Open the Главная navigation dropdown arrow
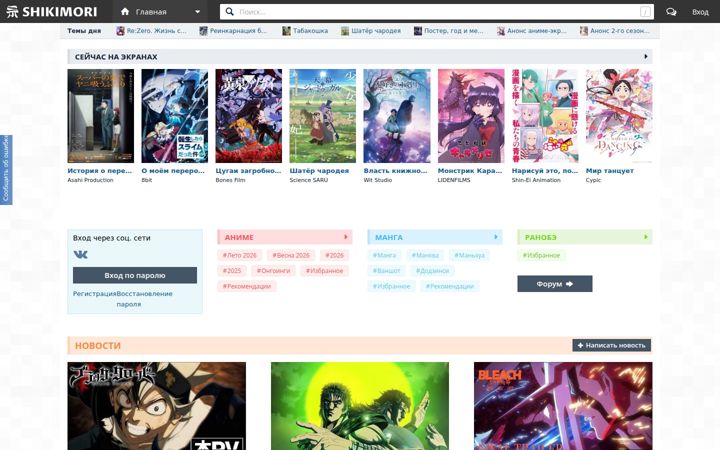Viewport: 720px width, 450px height. pos(197,12)
